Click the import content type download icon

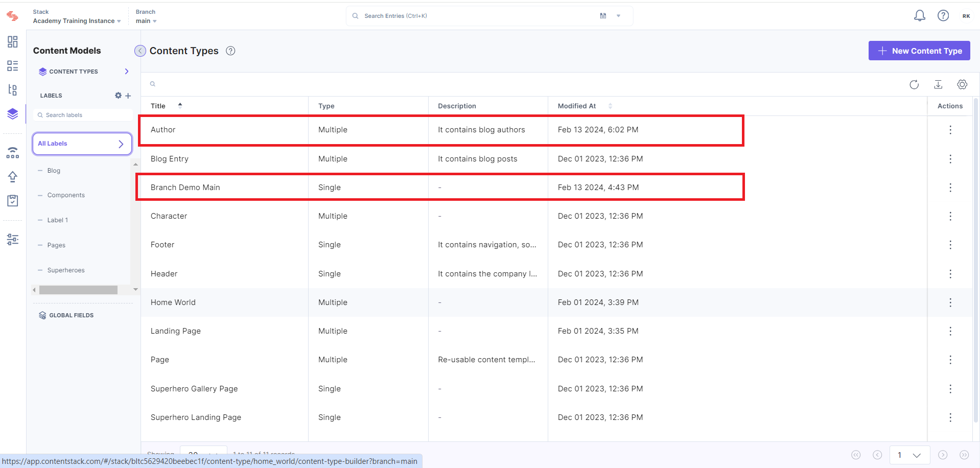click(x=938, y=84)
